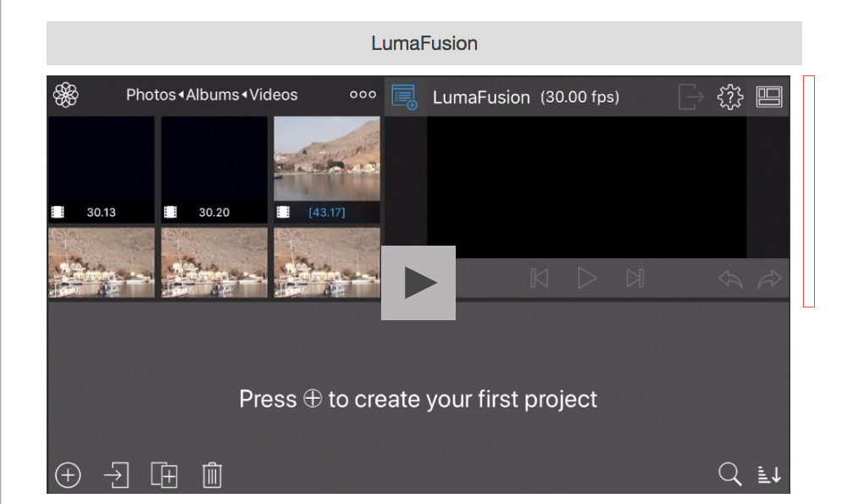Redo the last action
Image resolution: width=842 pixels, height=504 pixels.
pos(771,278)
